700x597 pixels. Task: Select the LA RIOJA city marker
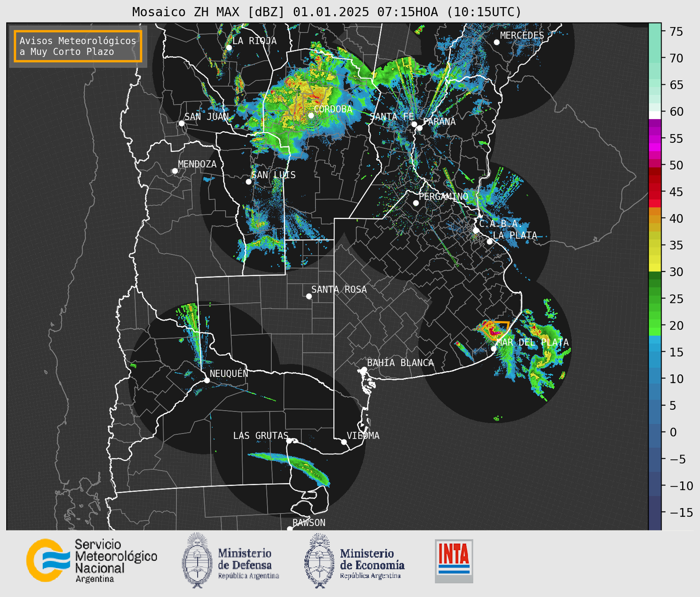(x=229, y=47)
